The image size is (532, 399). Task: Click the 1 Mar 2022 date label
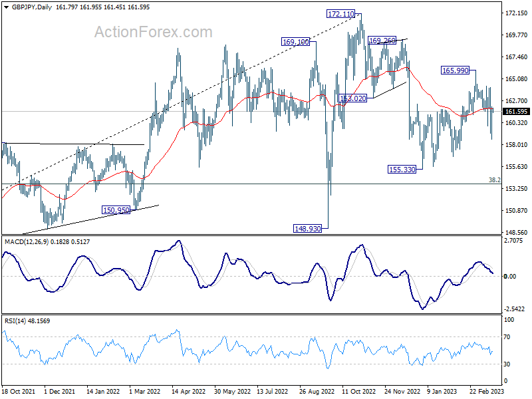point(145,391)
